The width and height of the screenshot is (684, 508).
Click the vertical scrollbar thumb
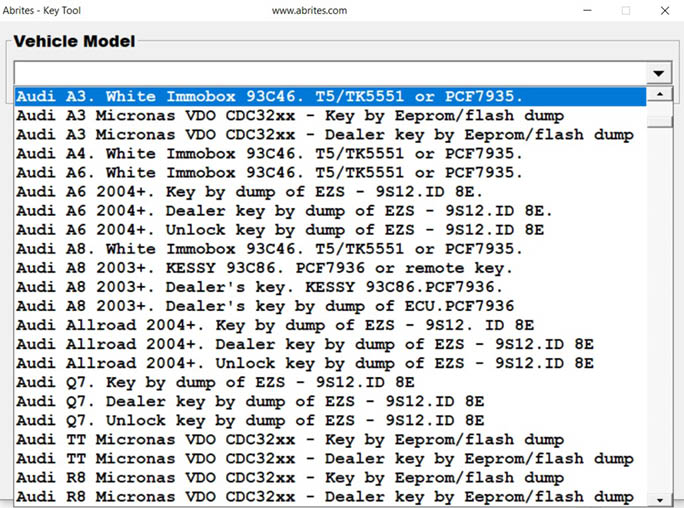[x=659, y=121]
